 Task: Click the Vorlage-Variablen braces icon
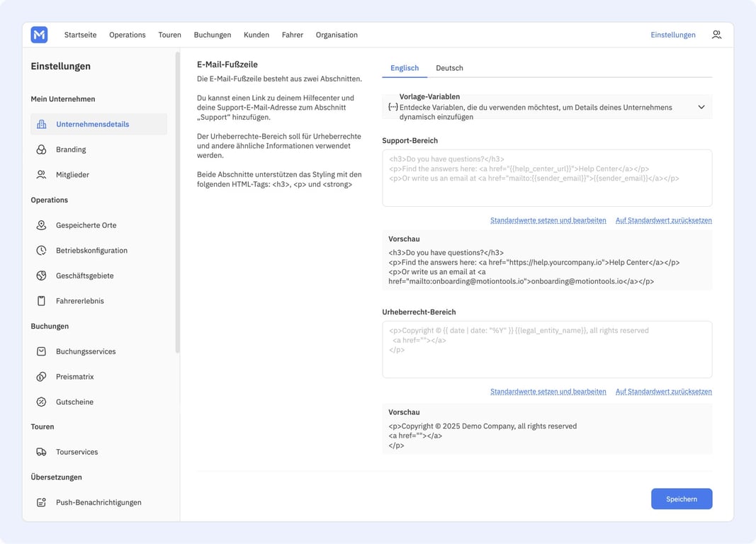(x=393, y=107)
